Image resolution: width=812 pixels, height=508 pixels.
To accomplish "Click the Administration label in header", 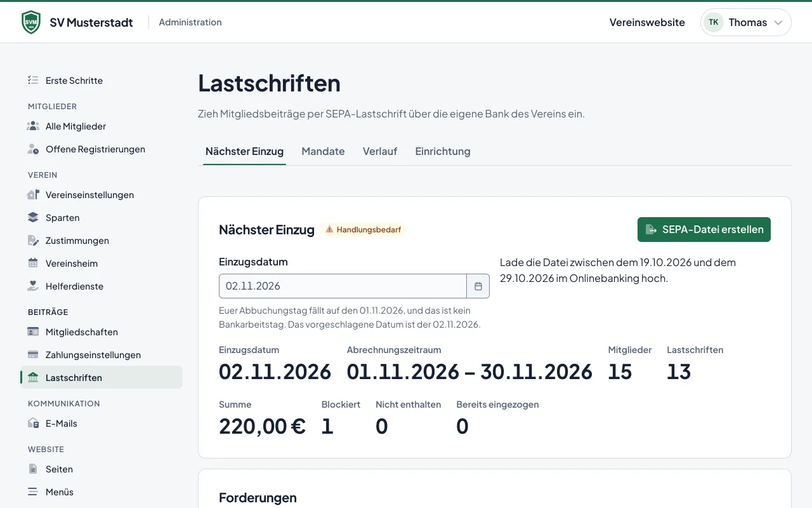I will (190, 22).
